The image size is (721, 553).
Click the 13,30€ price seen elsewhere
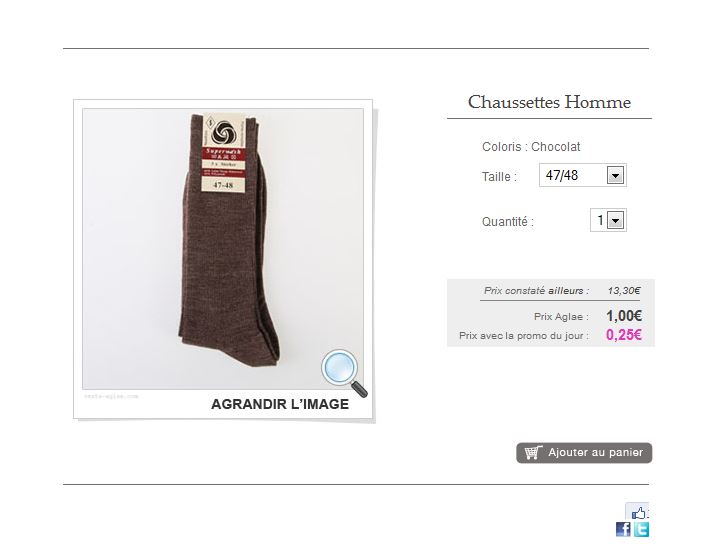click(624, 291)
